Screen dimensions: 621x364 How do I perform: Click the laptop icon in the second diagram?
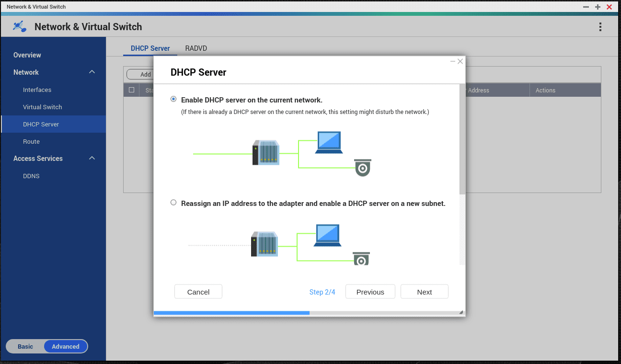(328, 235)
